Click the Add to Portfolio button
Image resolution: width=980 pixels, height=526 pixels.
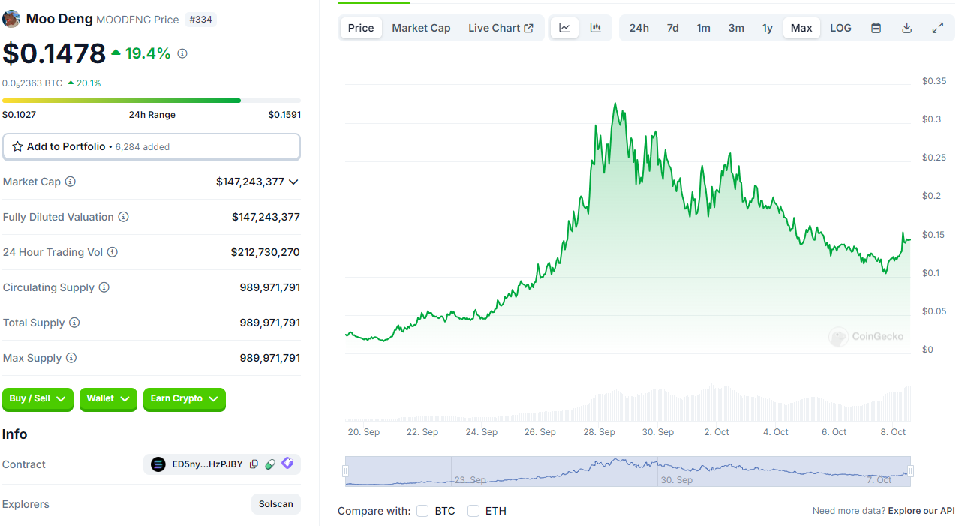pos(152,147)
